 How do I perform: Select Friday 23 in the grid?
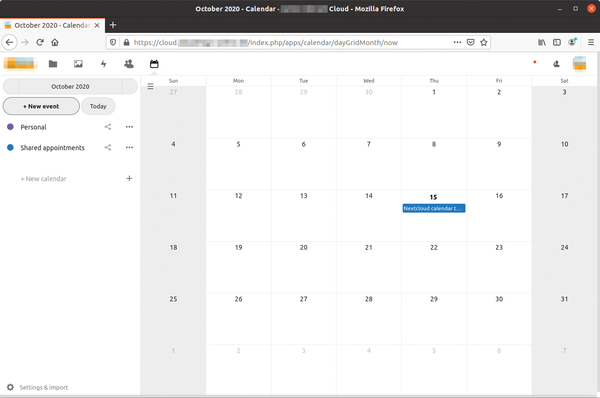[x=499, y=268]
